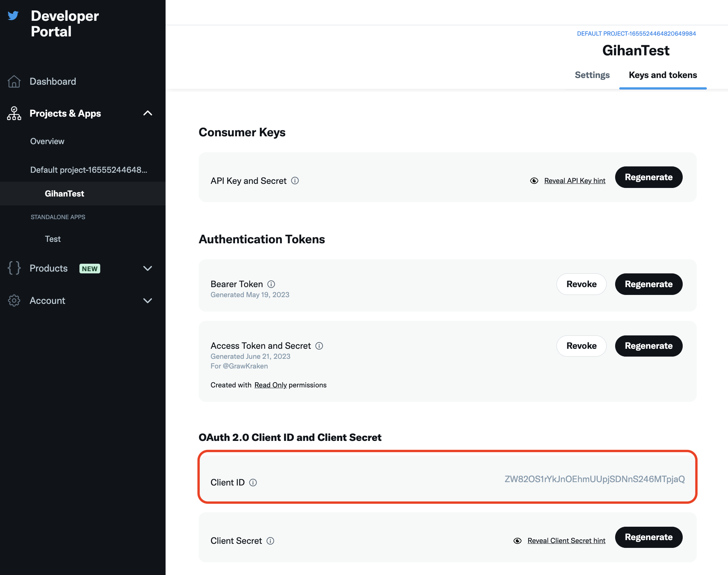Click the Projects & Apps menu label
The width and height of the screenshot is (728, 575).
[65, 113]
